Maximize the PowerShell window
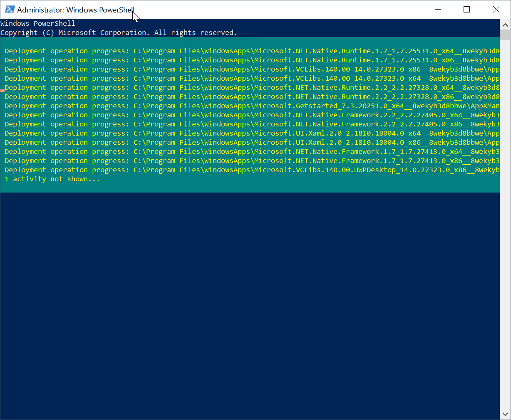 [466, 10]
